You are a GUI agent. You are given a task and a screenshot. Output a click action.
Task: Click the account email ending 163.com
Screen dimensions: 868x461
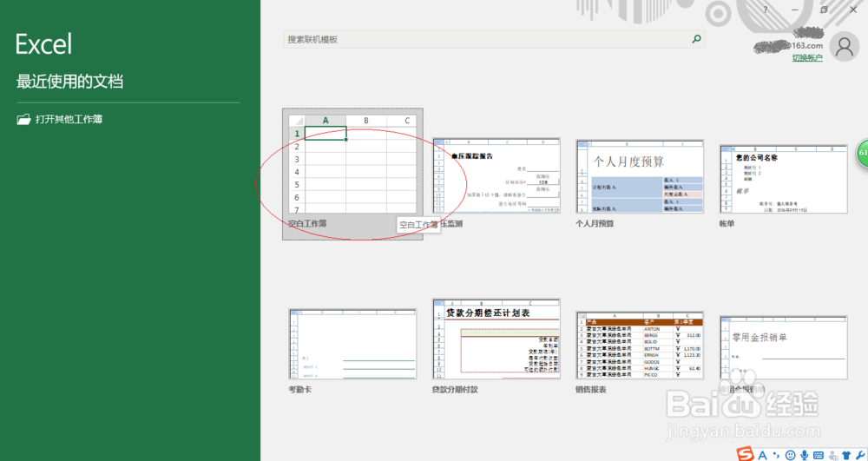[788, 45]
